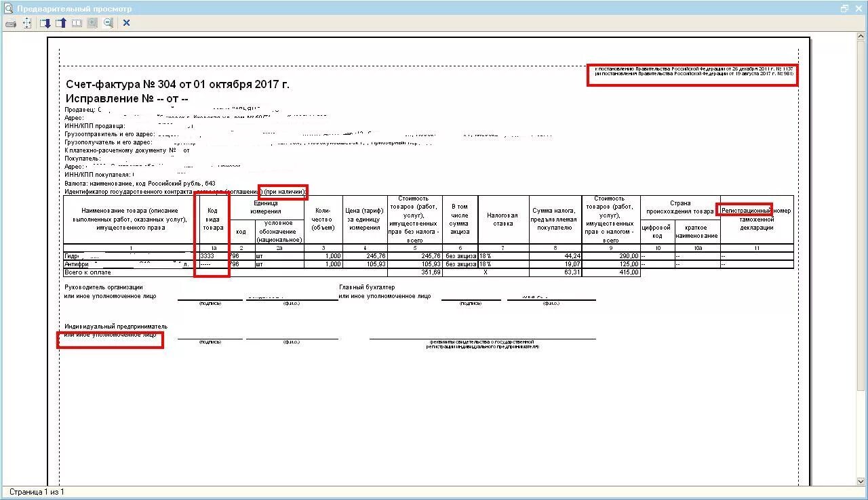
Task: Click the preview window title bar icon
Action: [x=7, y=8]
